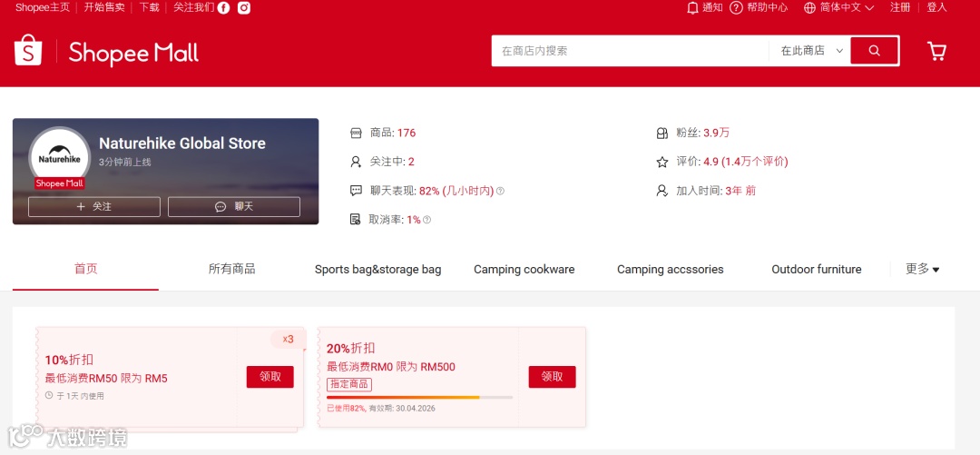Select the 首页 tab
980x455 pixels.
85,269
